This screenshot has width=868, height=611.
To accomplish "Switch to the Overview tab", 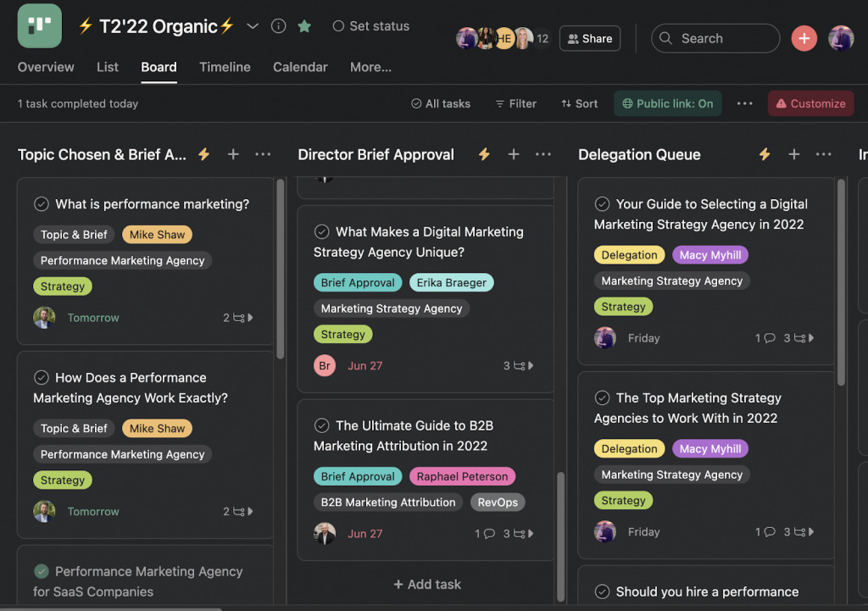I will (x=46, y=67).
